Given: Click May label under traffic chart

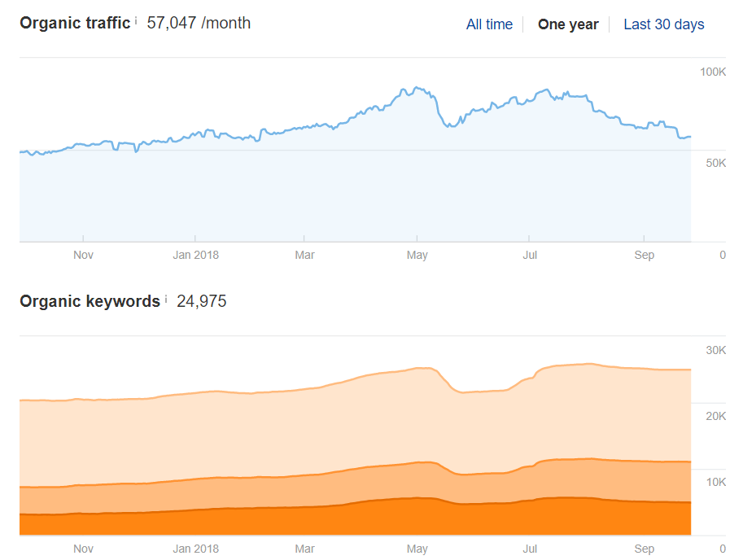Looking at the screenshot, I should click(417, 255).
